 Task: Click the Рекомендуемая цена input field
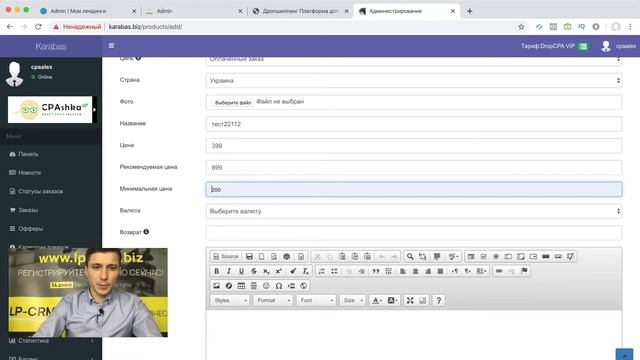coord(414,167)
